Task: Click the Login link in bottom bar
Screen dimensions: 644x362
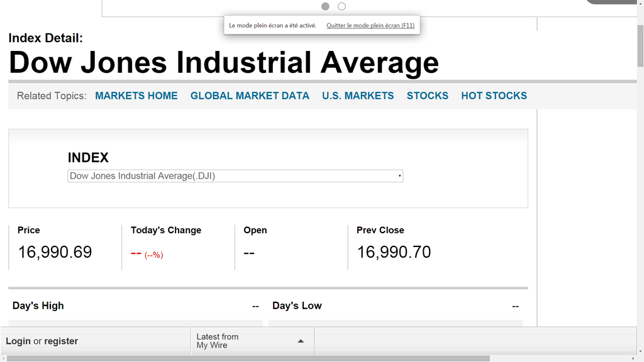Action: (x=18, y=341)
